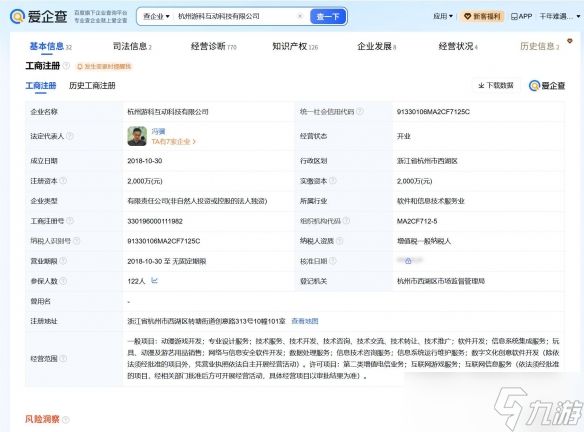This screenshot has width=584, height=432.
Task: Click the 软件和信息技术服务业 industry value
Action: pyautogui.click(x=431, y=201)
